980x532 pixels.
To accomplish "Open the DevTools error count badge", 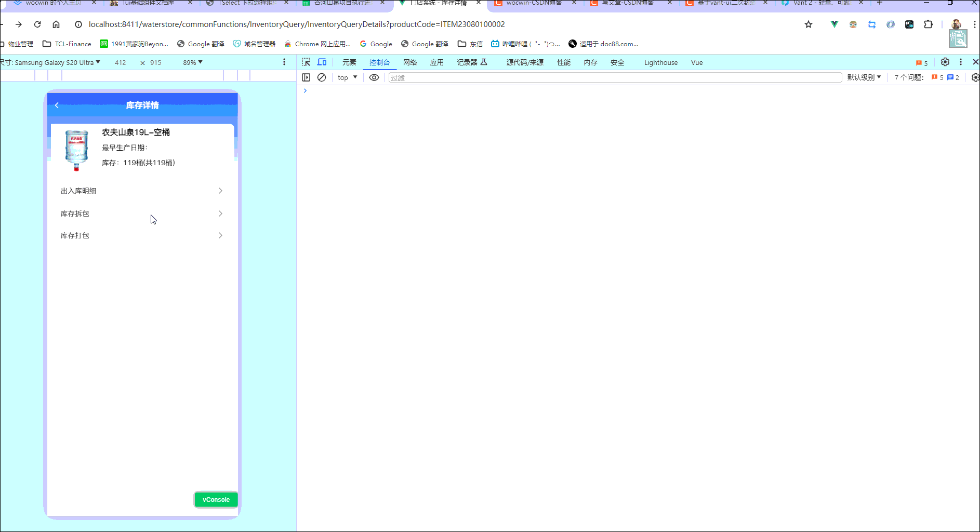I will pos(922,63).
